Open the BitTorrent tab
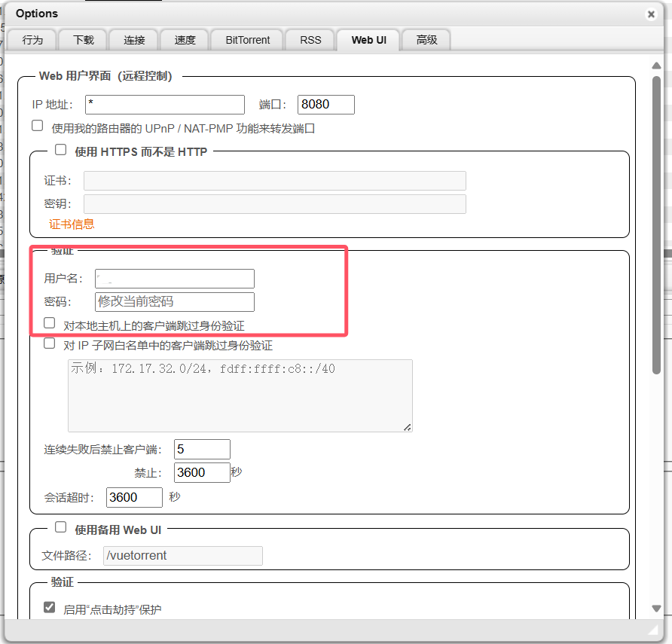The image size is (672, 644). (x=247, y=40)
